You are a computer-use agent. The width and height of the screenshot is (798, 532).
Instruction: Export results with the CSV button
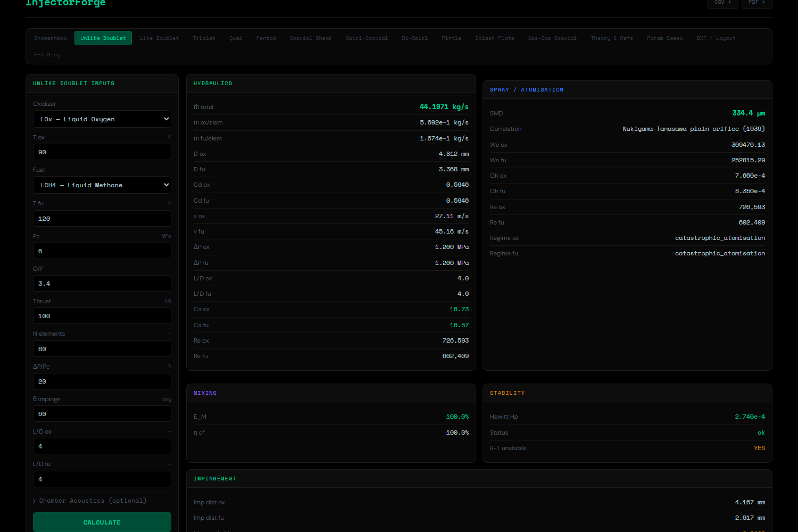pyautogui.click(x=722, y=3)
